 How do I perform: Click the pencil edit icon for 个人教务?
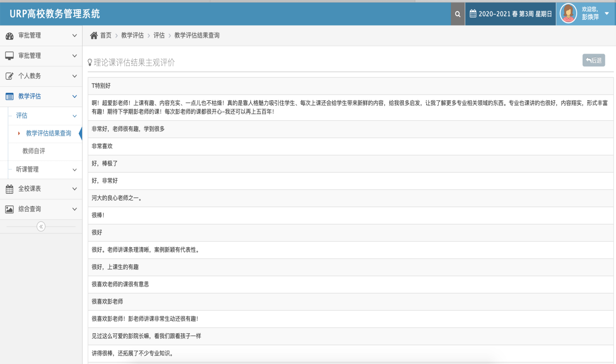(x=9, y=76)
